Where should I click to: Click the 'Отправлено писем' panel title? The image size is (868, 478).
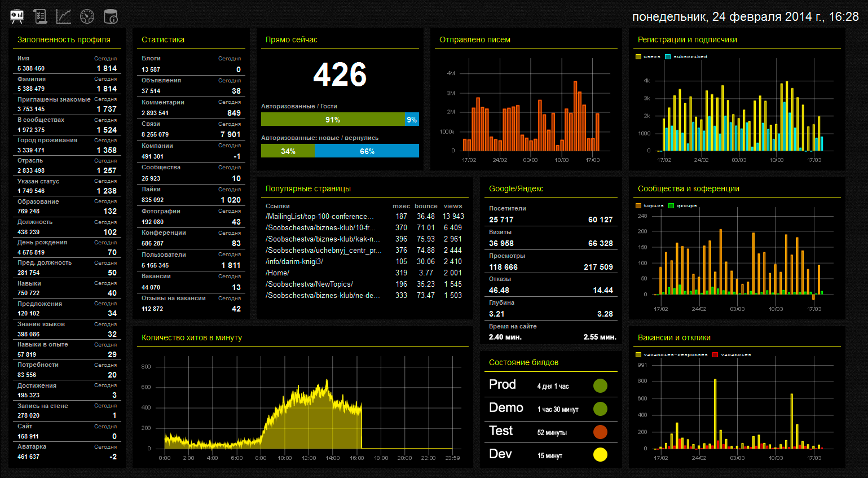pos(475,40)
